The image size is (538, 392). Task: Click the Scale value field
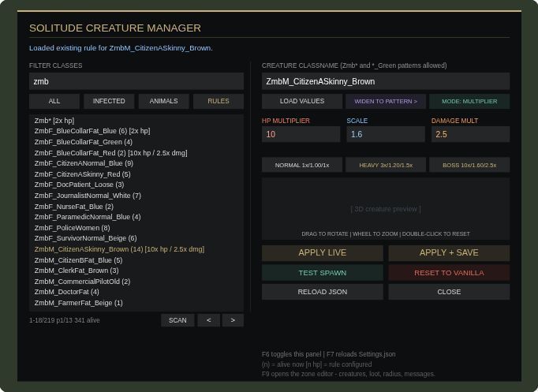click(386, 134)
